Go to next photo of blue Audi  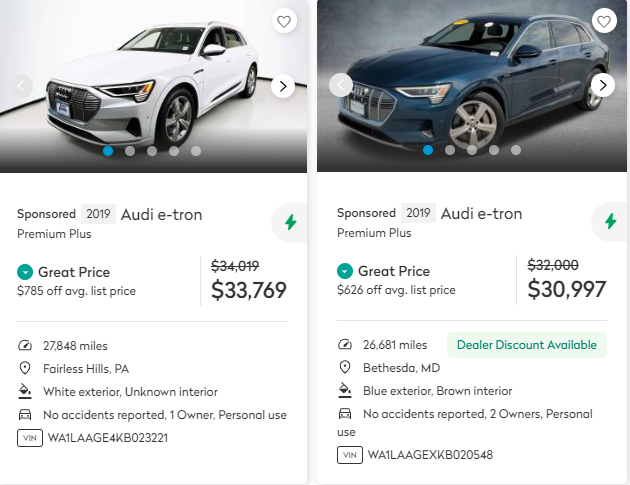click(602, 85)
